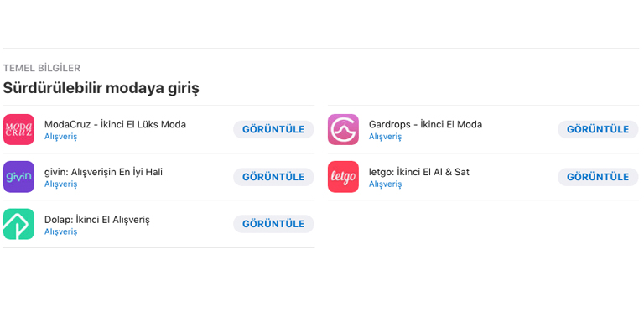
Task: Open the ModaCruz app icon
Action: pyautogui.click(x=19, y=129)
